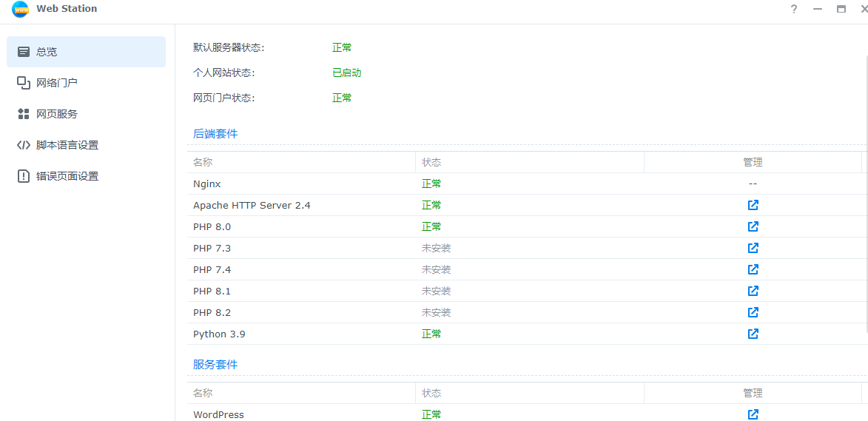Open the WordPress management link icon
The image size is (868, 421).
753,414
